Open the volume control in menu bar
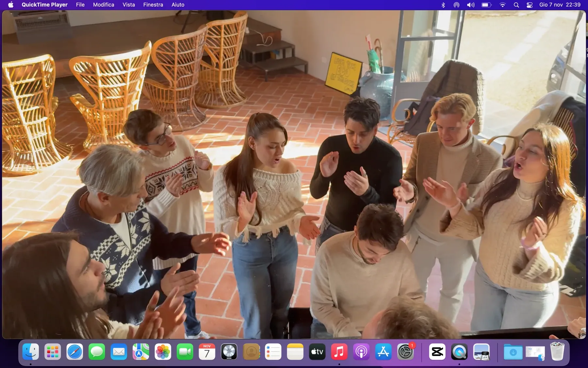Viewport: 588px width, 368px height. [x=470, y=5]
